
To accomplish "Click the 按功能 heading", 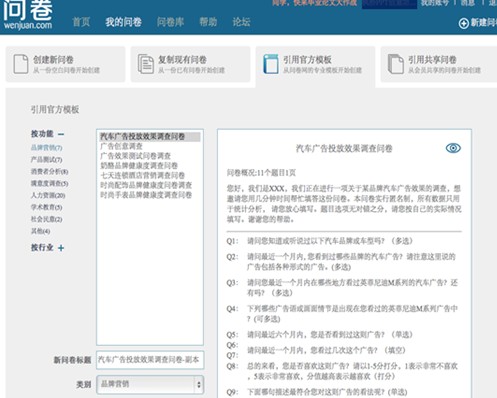I will pos(42,134).
